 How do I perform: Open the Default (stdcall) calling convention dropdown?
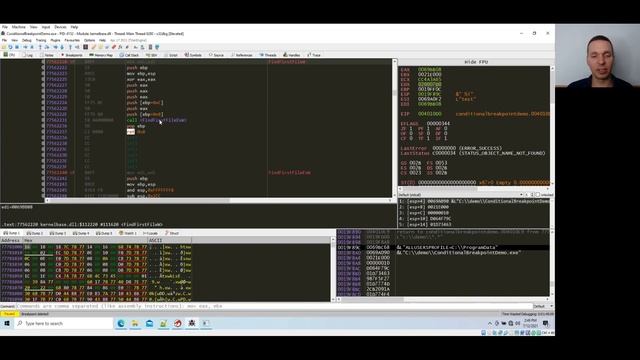[x=460, y=195]
